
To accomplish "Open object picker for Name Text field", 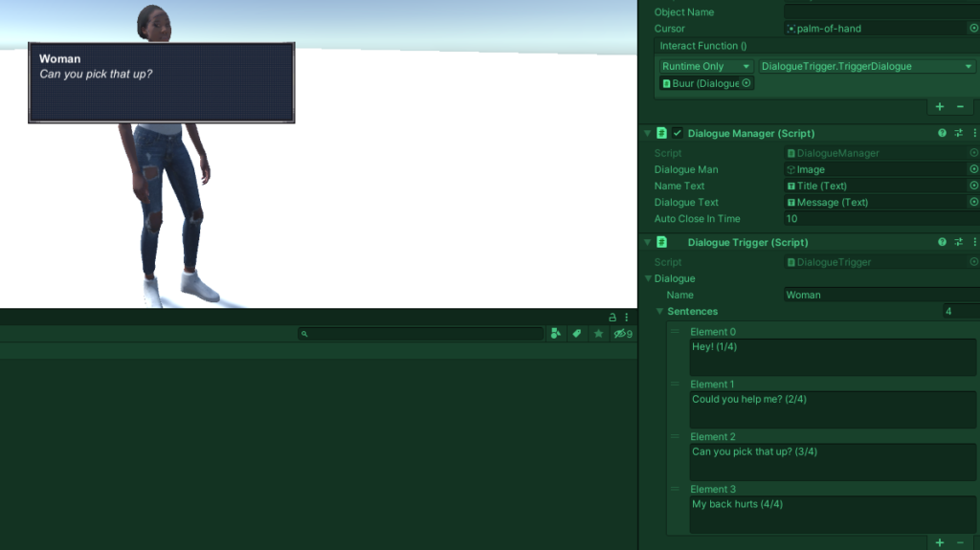I will [x=973, y=186].
